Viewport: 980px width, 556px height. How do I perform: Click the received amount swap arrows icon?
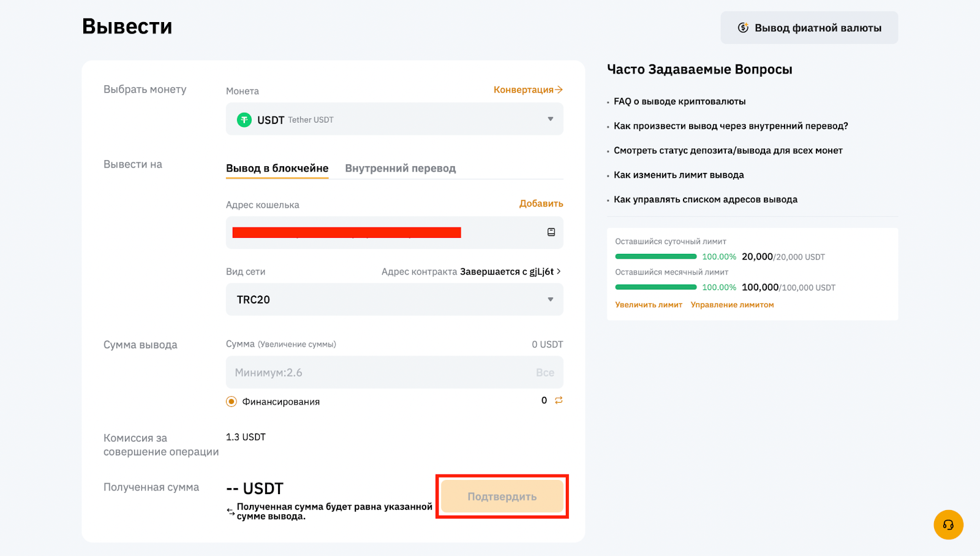coord(230,511)
